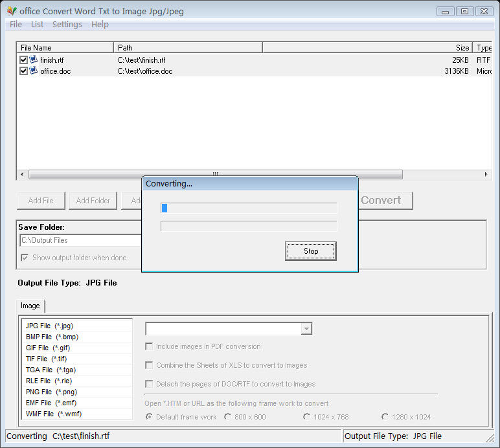Close the converter window
Image resolution: width=500 pixels, height=448 pixels.
pyautogui.click(x=484, y=12)
